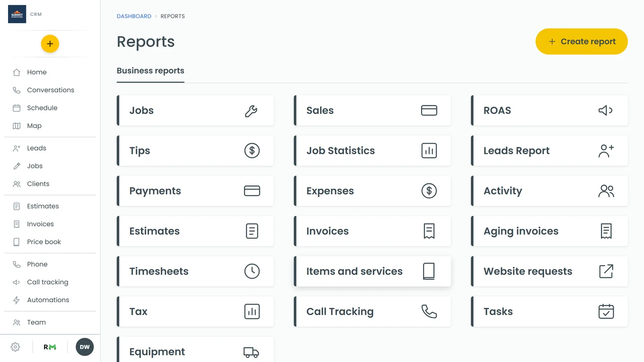The height and width of the screenshot is (362, 644).
Task: Click clock icon on Timesheets card
Action: (x=252, y=271)
